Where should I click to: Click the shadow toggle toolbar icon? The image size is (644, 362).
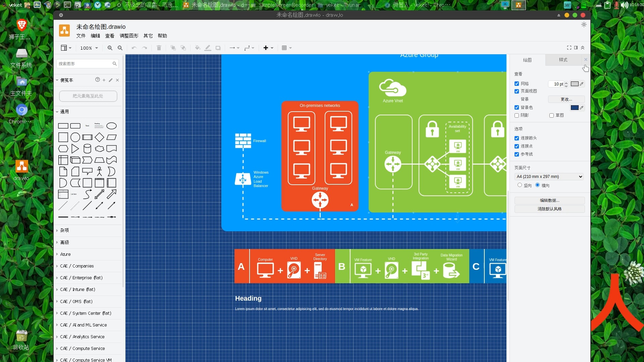pyautogui.click(x=218, y=48)
